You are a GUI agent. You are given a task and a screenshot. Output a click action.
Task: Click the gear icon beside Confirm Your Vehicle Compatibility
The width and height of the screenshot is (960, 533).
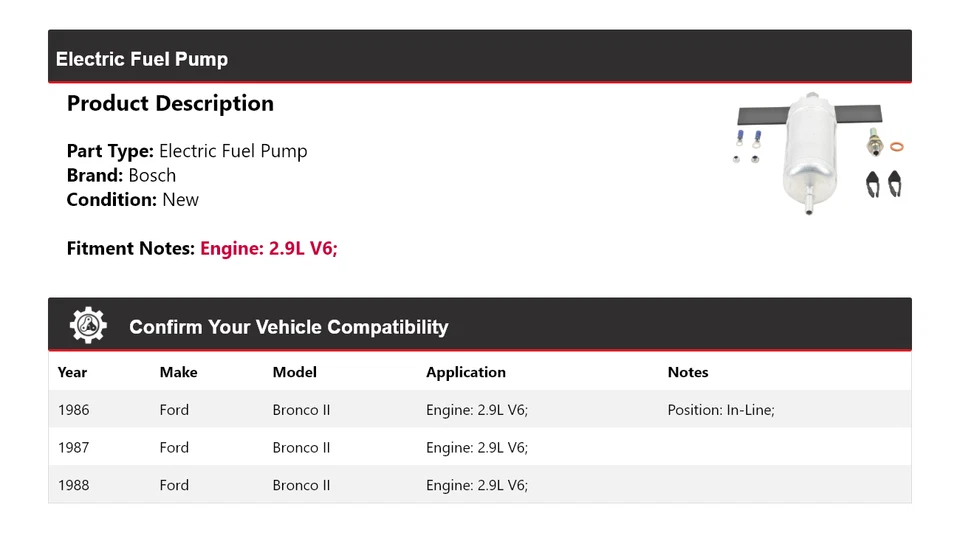tap(88, 325)
